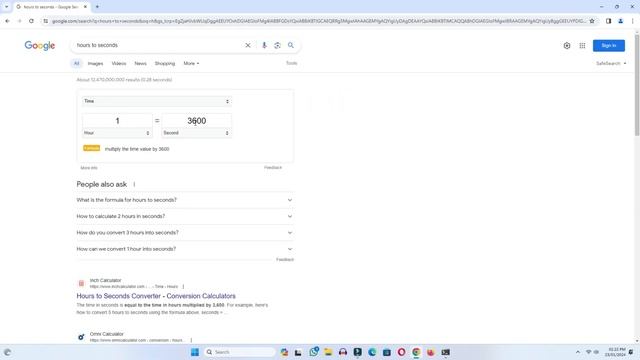Open the Chrome three-dot menu
The image size is (640, 360).
(633, 21)
